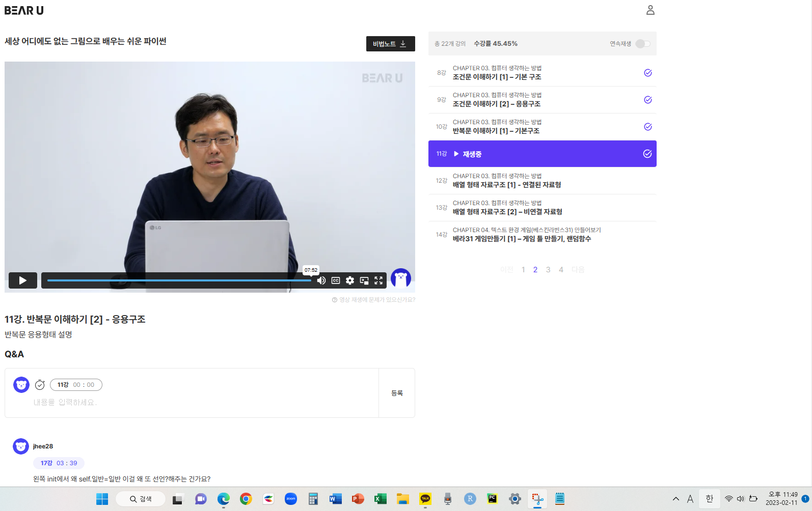Open File Explorer from taskbar

pos(403,499)
